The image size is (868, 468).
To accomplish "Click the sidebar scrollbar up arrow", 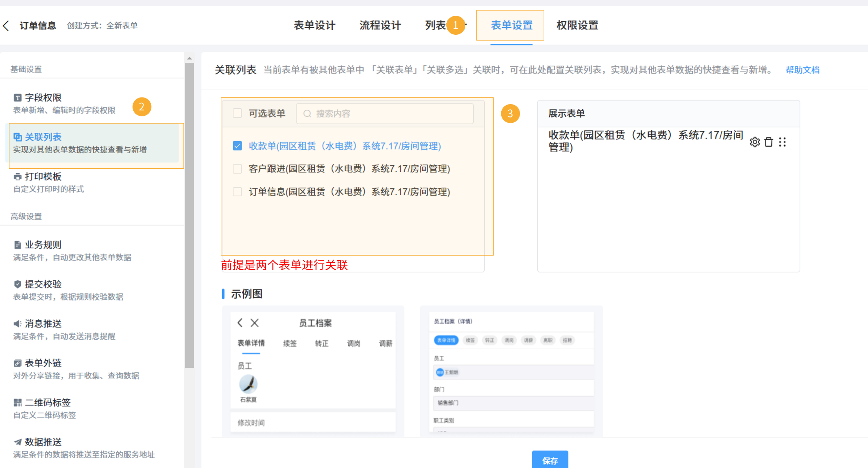I will pos(189,58).
